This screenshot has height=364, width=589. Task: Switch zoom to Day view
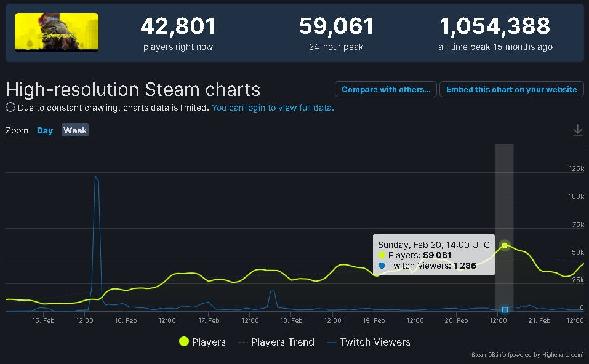point(44,130)
